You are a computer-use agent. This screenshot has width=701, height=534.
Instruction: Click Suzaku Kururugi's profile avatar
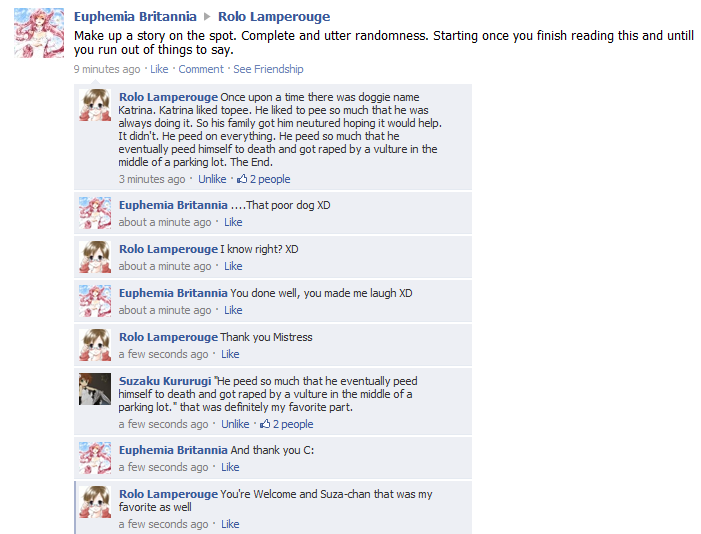pyautogui.click(x=95, y=389)
